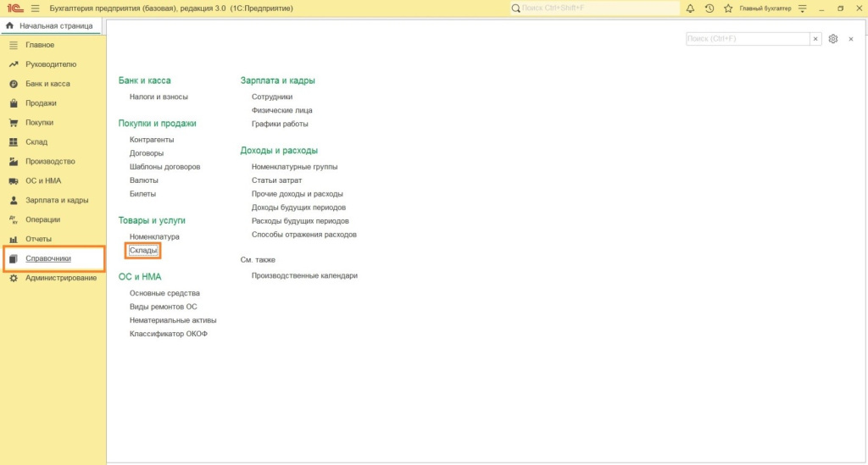
Task: Open Расходы будущих периодов link
Action: tap(300, 220)
